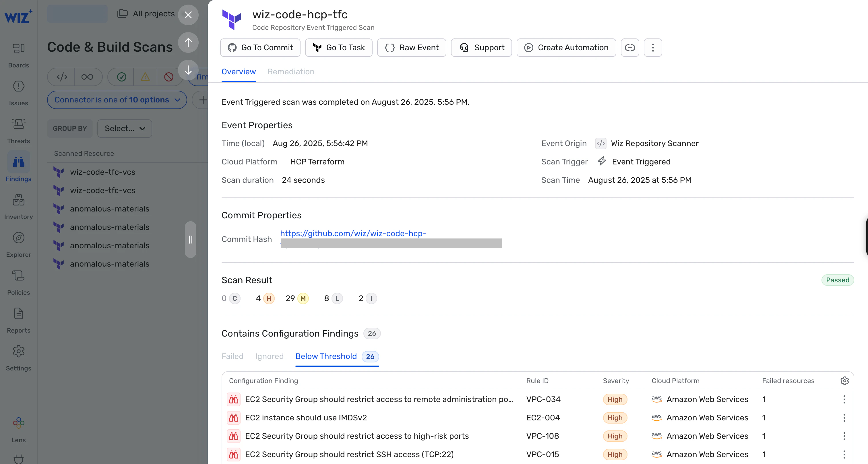
Task: Copy link to scan with chain icon
Action: (630, 48)
